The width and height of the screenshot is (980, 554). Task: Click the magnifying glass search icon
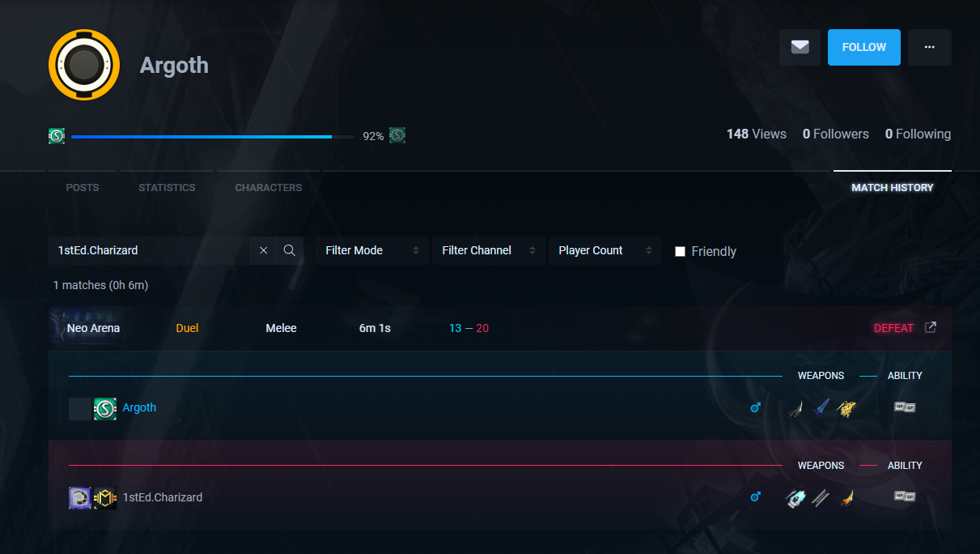coord(290,251)
